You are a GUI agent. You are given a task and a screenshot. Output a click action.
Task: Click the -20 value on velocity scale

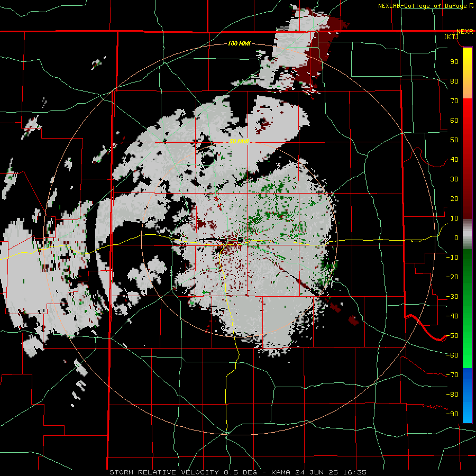click(452, 277)
